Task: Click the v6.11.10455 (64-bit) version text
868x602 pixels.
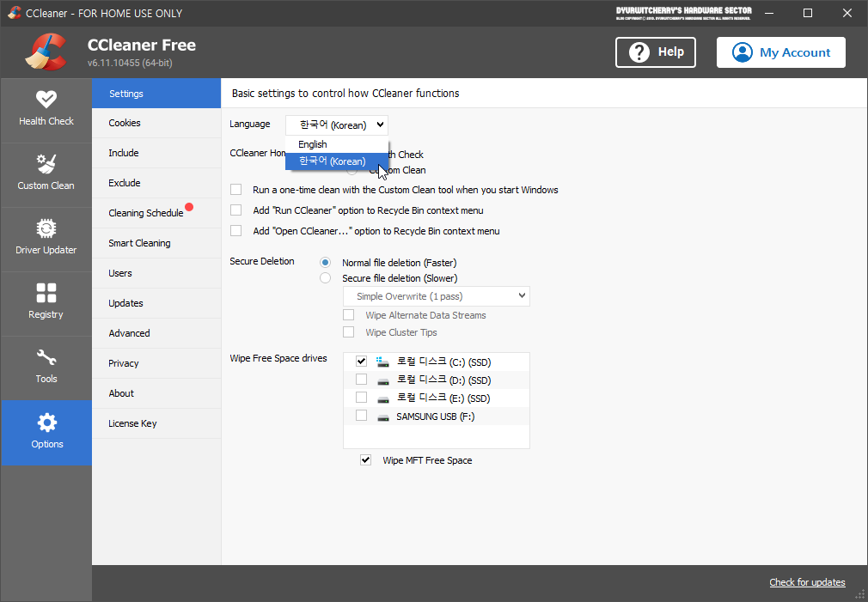Action: pyautogui.click(x=130, y=63)
